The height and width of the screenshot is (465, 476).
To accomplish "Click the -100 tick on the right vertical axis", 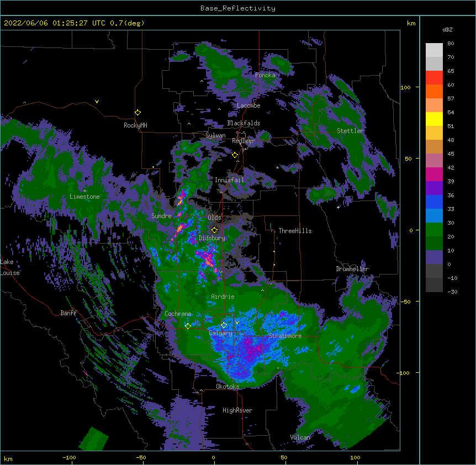I will 404,373.
